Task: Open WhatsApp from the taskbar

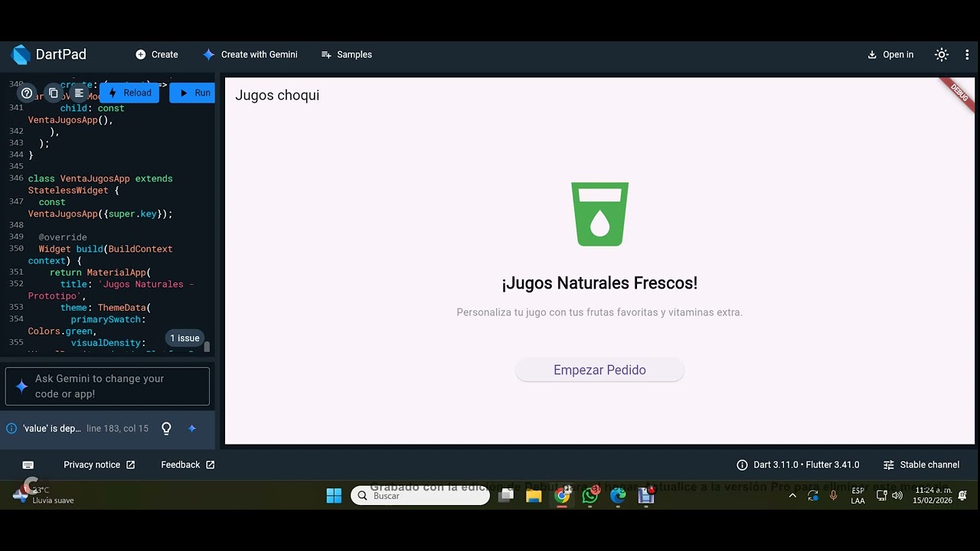Action: pyautogui.click(x=590, y=496)
